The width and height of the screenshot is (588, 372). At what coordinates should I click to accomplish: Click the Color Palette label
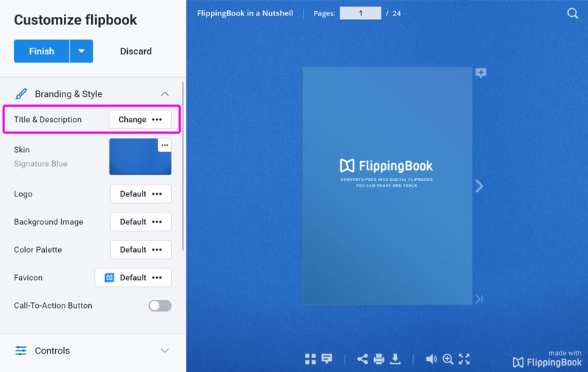[x=38, y=250]
